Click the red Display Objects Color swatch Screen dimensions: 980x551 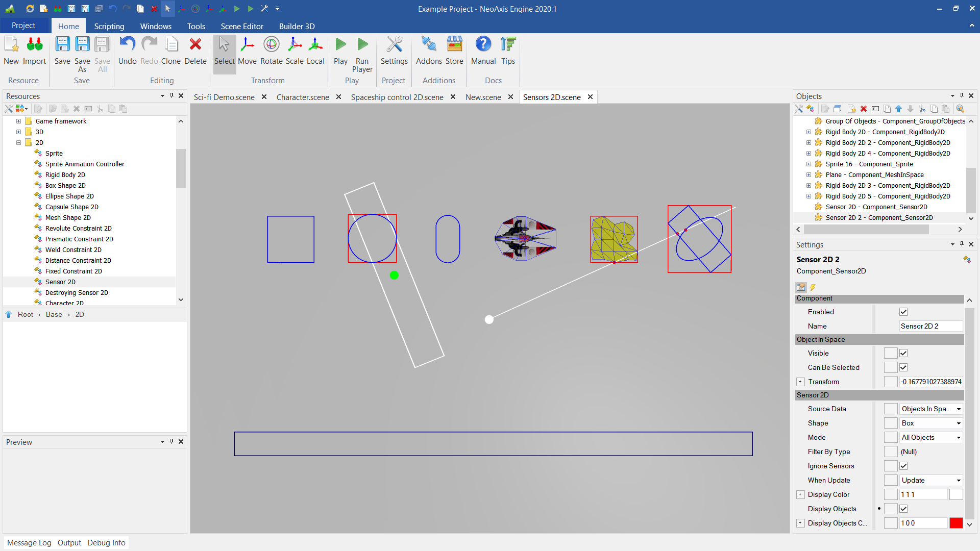(x=956, y=523)
